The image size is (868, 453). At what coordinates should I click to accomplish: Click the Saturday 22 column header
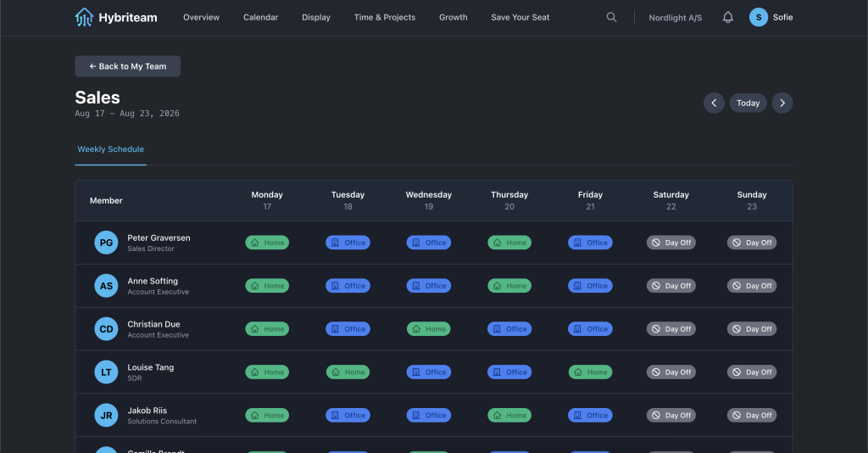coord(671,200)
